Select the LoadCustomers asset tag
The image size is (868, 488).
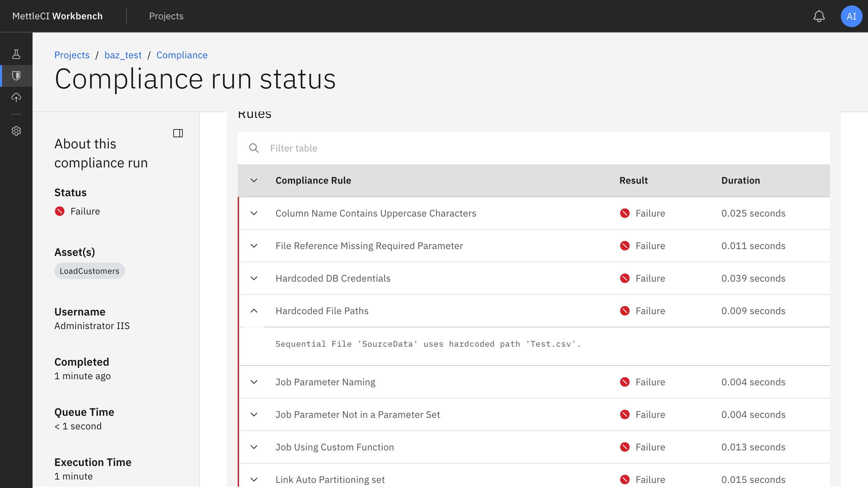pyautogui.click(x=89, y=271)
